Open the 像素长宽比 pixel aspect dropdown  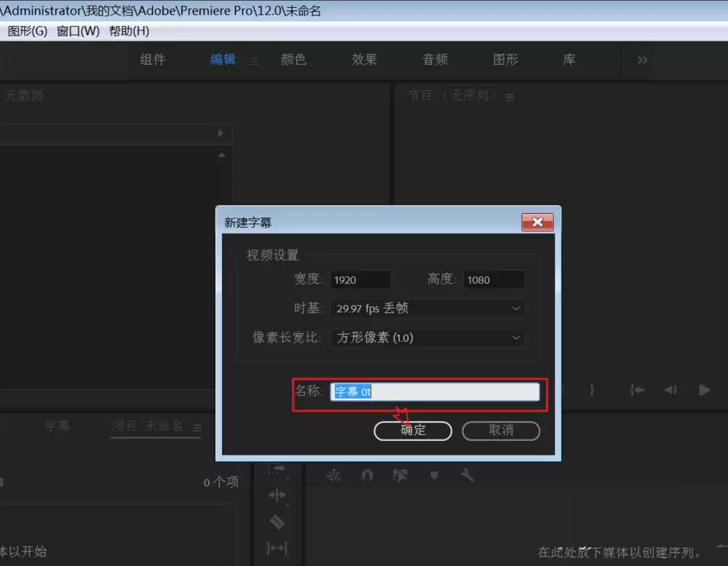point(427,338)
